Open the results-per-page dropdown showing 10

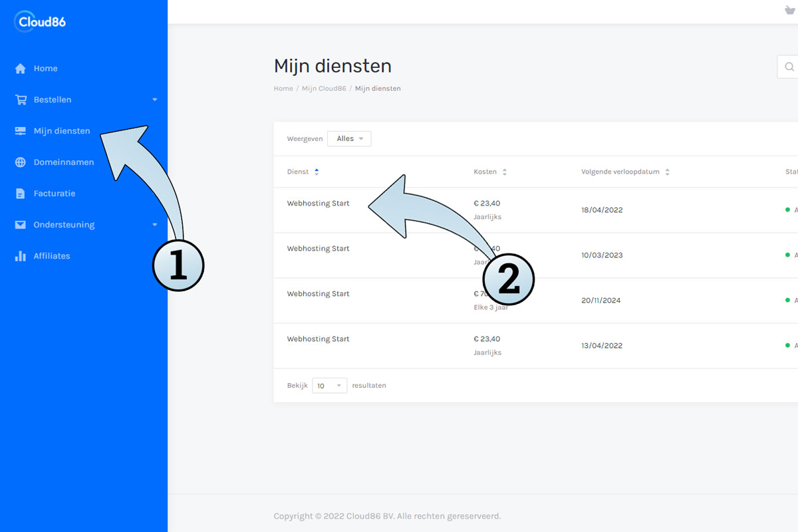click(x=329, y=386)
